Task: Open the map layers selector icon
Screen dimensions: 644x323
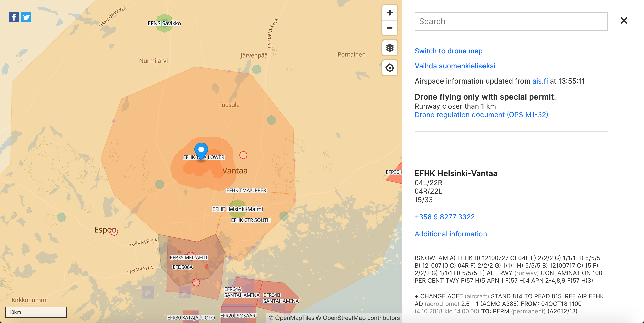Action: click(390, 48)
